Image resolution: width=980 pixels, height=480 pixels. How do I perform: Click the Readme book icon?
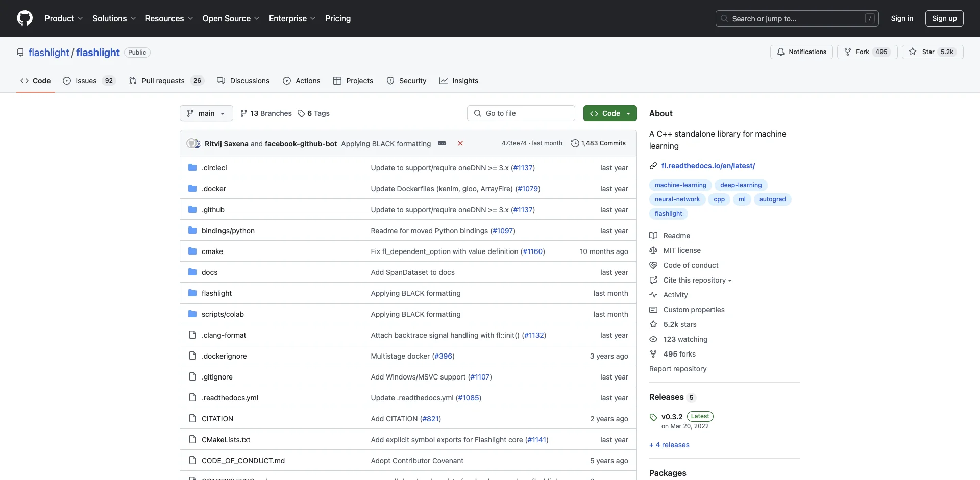click(653, 236)
